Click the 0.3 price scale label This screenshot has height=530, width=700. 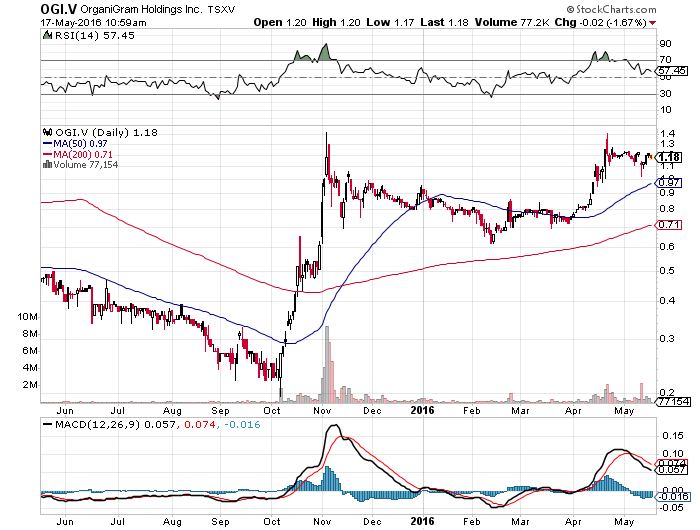pos(667,338)
